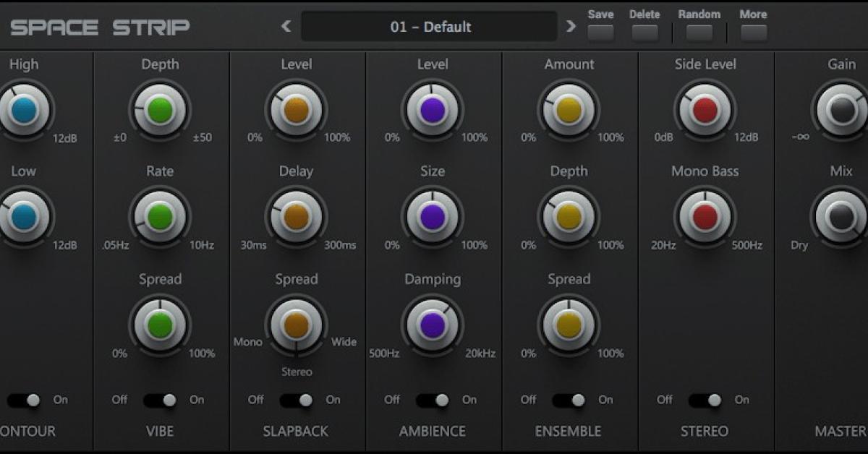Select the Slapback Delay knob
The image size is (868, 454).
pos(296,217)
